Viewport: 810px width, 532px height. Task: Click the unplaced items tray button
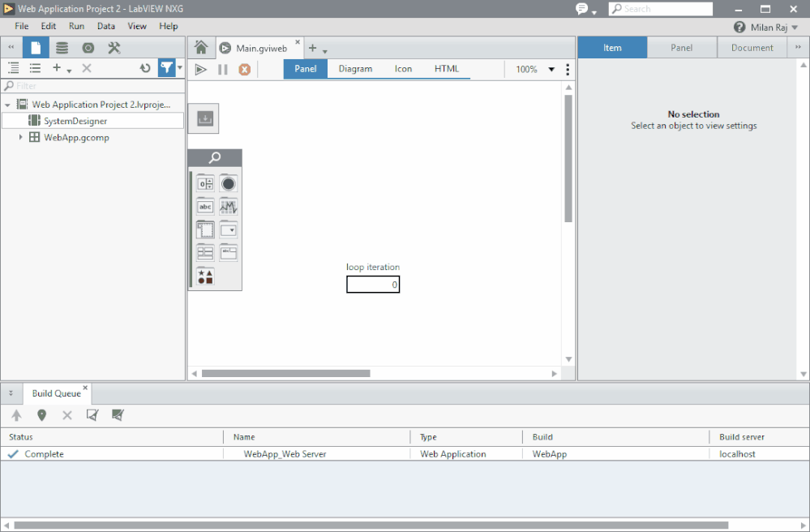coord(204,118)
